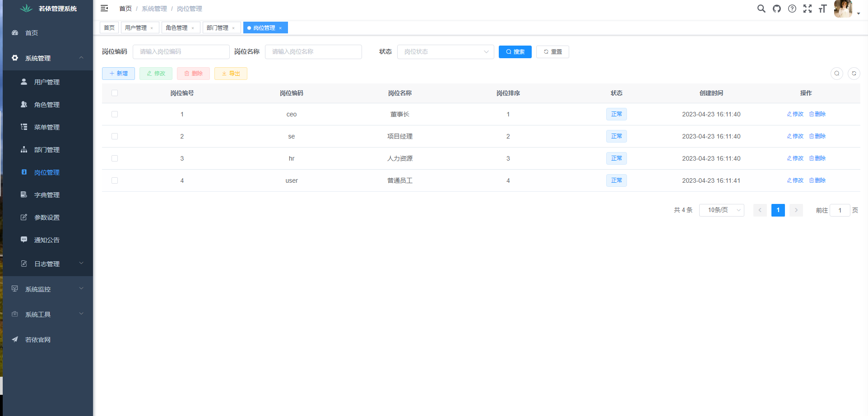Viewport: 868px width, 416px height.
Task: Check the row for 项目经理
Action: coord(115,136)
